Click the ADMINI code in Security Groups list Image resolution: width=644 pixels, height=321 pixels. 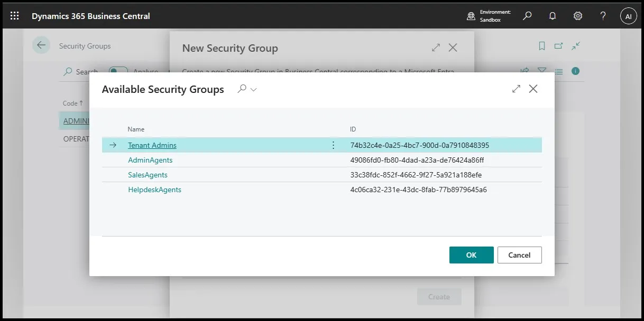tap(76, 121)
